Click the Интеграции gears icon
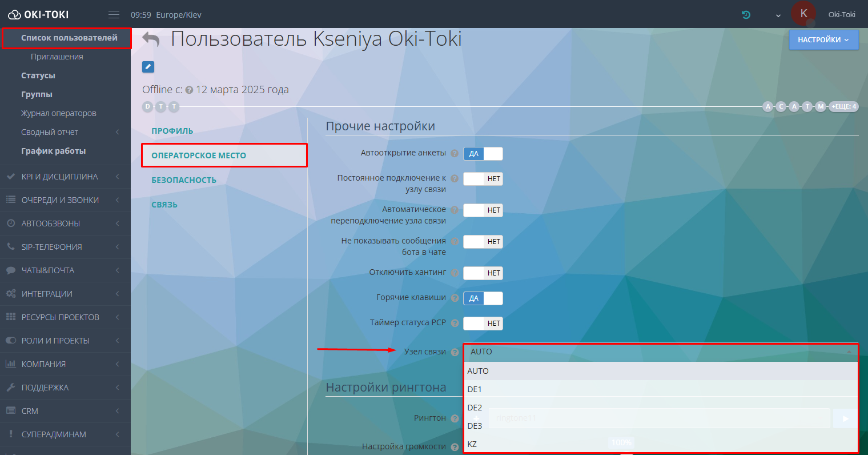 click(10, 294)
